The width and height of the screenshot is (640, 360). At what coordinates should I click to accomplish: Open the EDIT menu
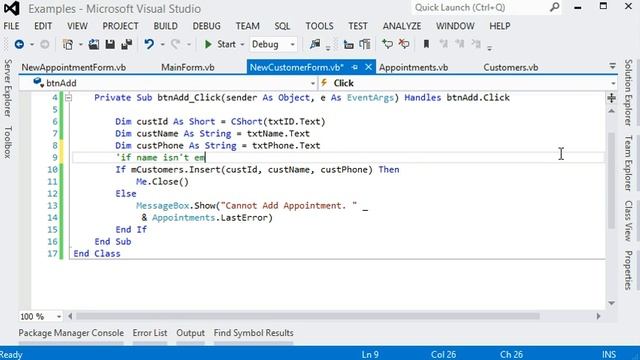click(x=43, y=26)
